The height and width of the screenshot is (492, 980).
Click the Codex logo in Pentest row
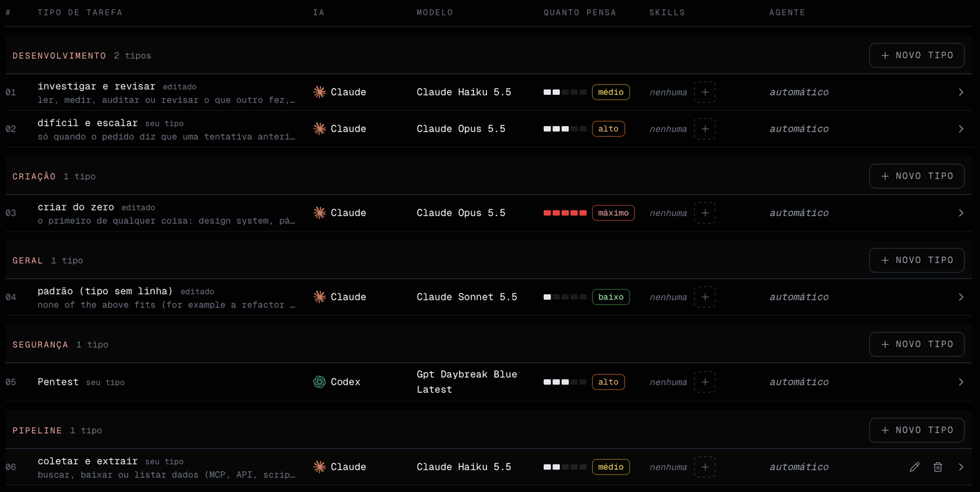pyautogui.click(x=319, y=382)
